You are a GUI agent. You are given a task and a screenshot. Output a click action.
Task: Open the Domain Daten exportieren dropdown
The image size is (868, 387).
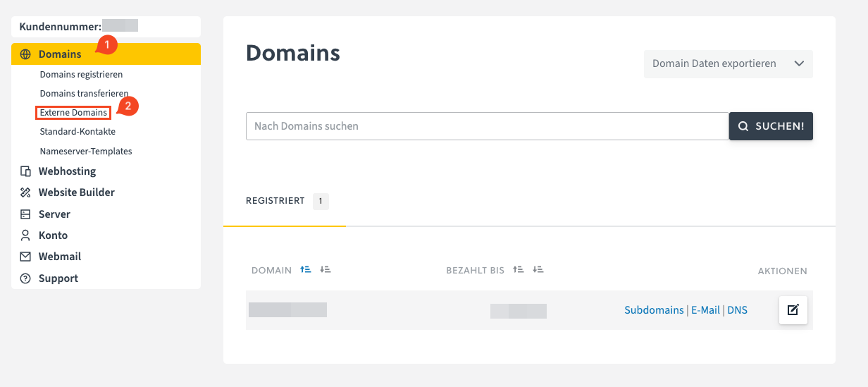(x=728, y=63)
